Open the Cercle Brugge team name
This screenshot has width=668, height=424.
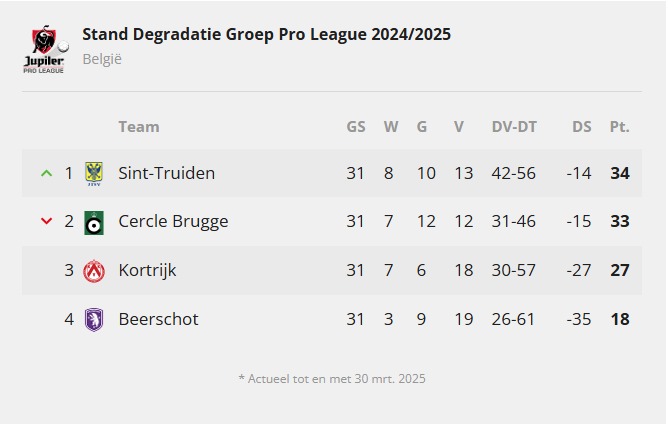point(173,222)
